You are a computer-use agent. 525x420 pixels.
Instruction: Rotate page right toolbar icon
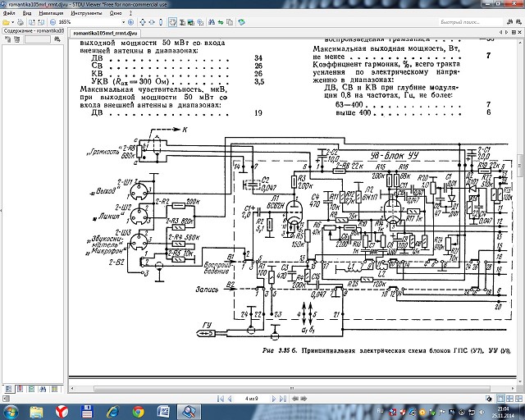point(41,22)
